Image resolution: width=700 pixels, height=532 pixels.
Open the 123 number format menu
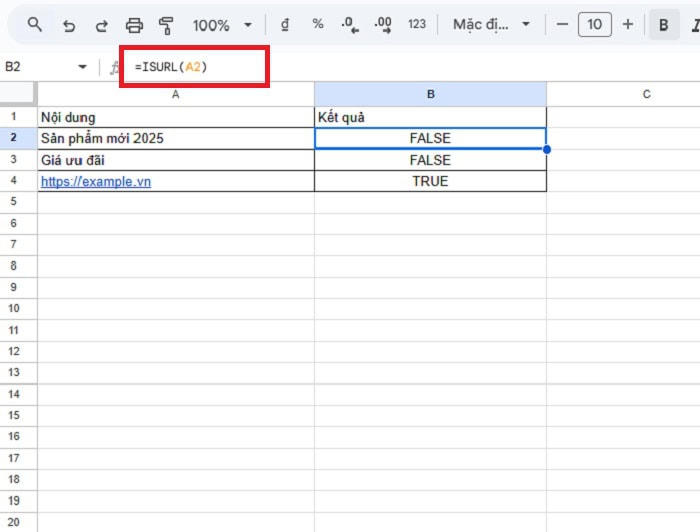417,24
